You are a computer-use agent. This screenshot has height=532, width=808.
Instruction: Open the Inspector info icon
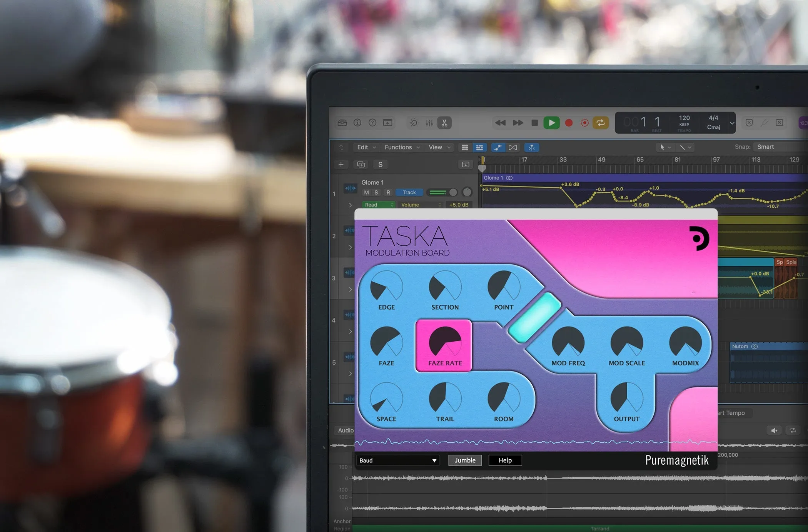pos(357,123)
